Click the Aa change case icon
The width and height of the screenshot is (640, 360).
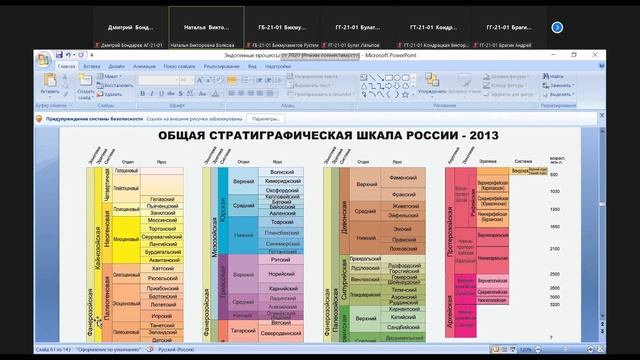pos(202,94)
